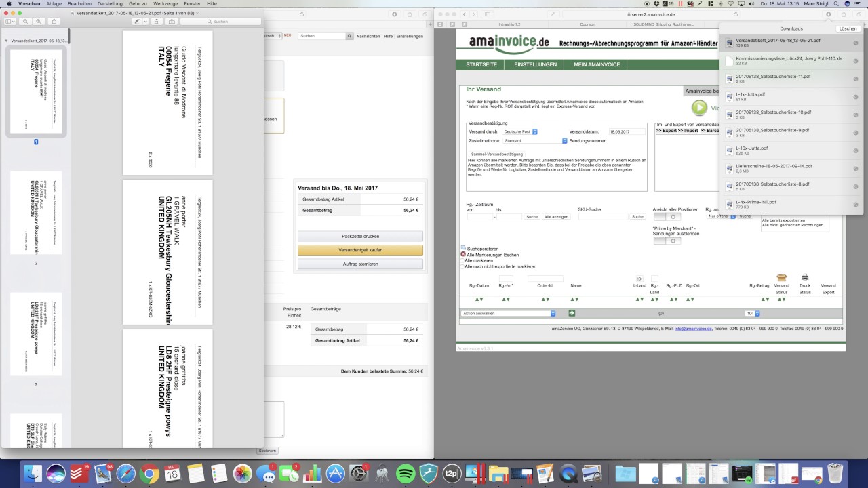The image size is (868, 488).
Task: Check Alle markieren checkbox
Action: pos(463,260)
